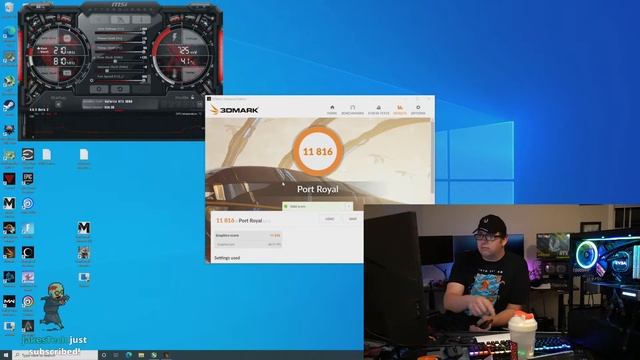The width and height of the screenshot is (640, 360).
Task: Open the second text document on desktop
Action: (84, 154)
